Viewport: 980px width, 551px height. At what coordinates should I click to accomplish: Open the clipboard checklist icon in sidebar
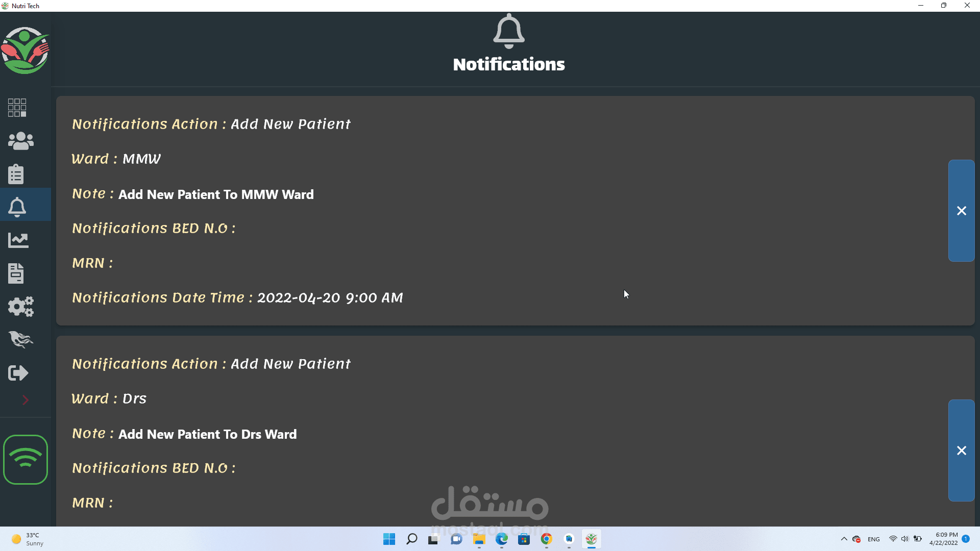(x=16, y=174)
